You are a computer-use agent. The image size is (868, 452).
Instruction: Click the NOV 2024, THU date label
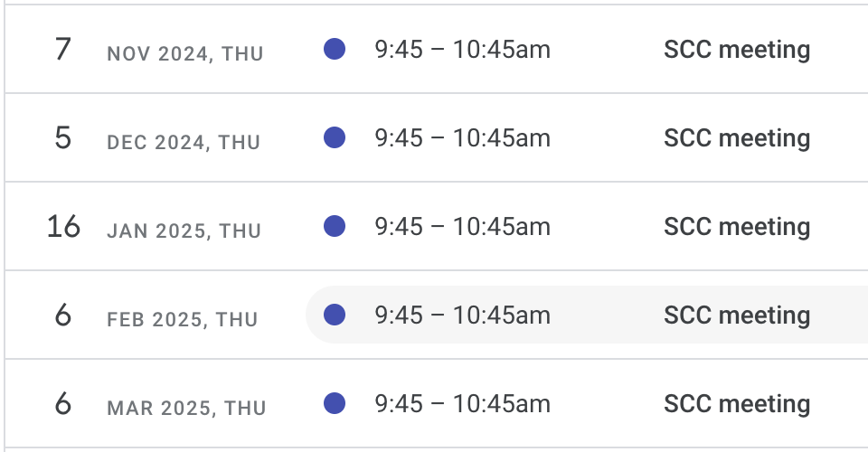click(x=184, y=54)
